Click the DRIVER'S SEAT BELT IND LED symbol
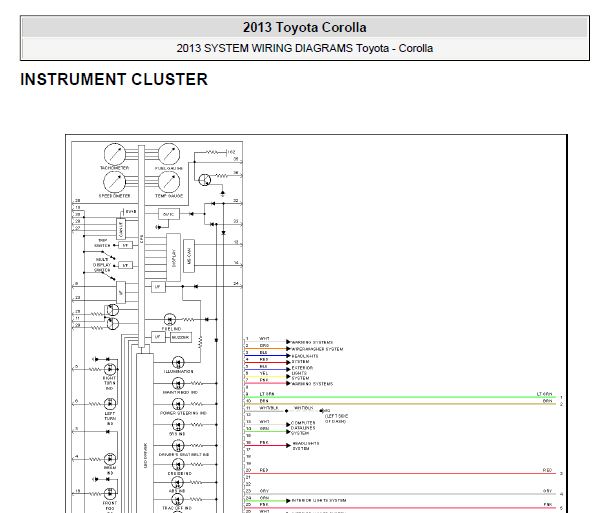The width and height of the screenshot is (605, 513). pos(178,446)
